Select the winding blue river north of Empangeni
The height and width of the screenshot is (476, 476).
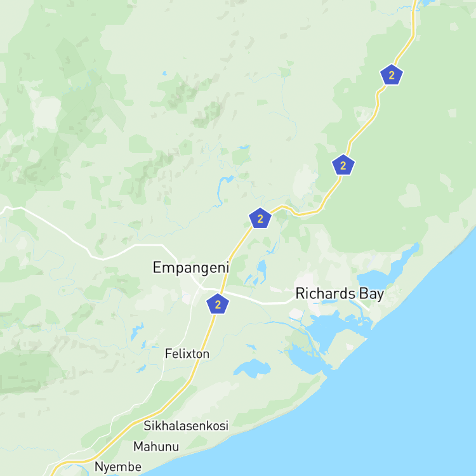click(223, 190)
